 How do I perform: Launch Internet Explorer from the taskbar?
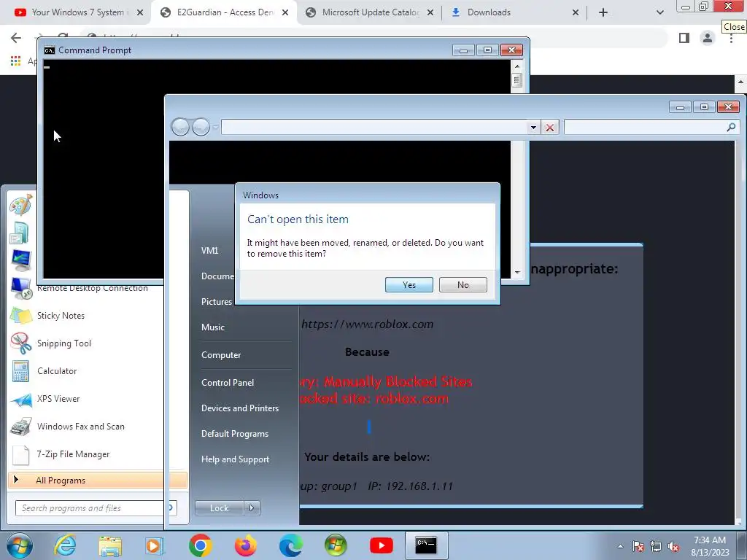click(x=65, y=545)
